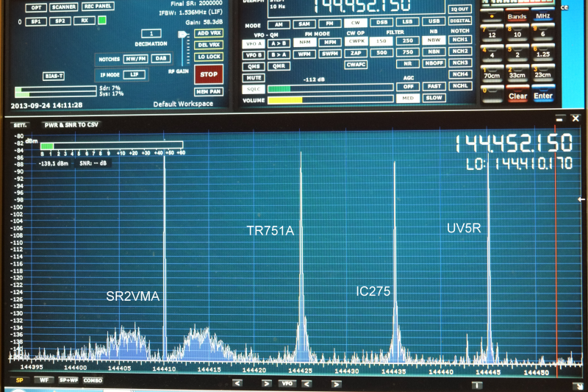This screenshot has width=588, height=392.
Task: Select 500 Hz filter
Action: [x=381, y=52]
